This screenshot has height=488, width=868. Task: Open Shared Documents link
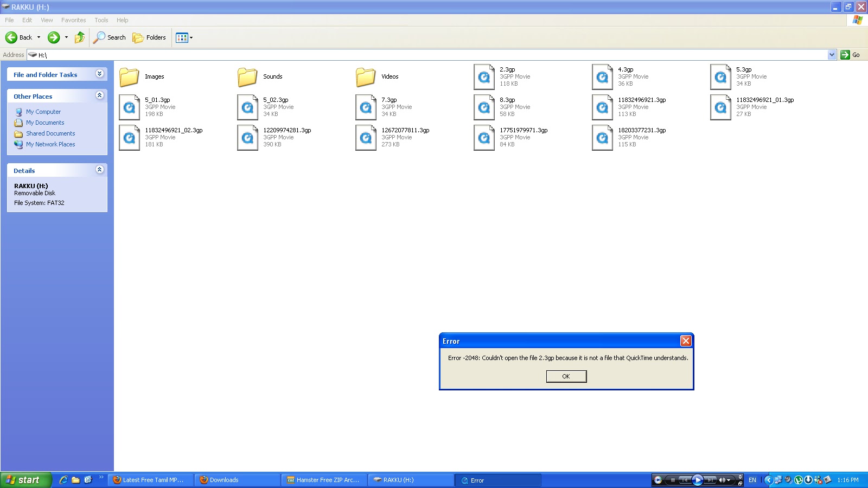click(x=50, y=133)
